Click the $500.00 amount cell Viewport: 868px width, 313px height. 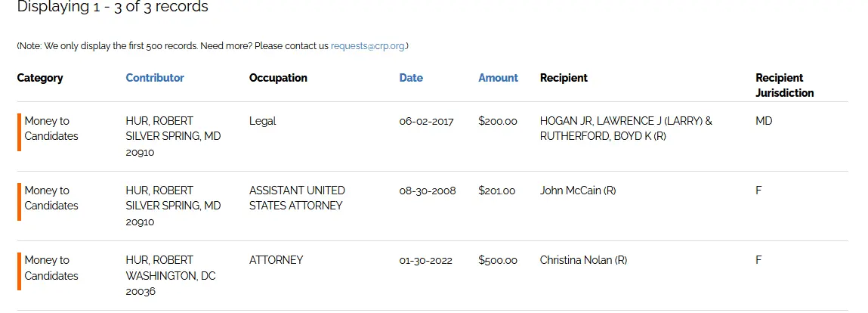point(498,260)
